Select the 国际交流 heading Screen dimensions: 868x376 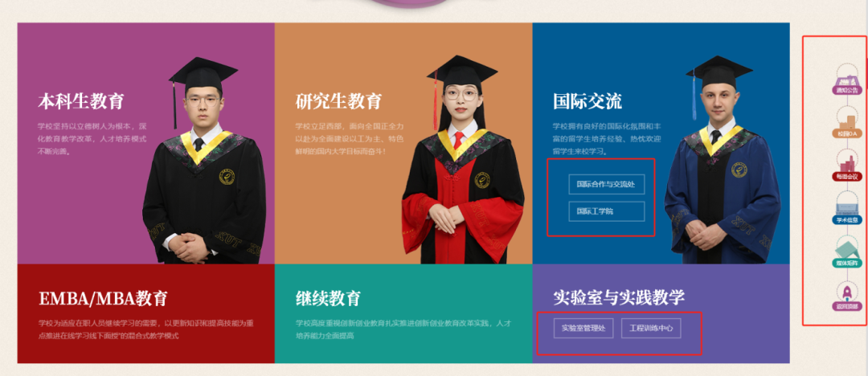tap(588, 101)
